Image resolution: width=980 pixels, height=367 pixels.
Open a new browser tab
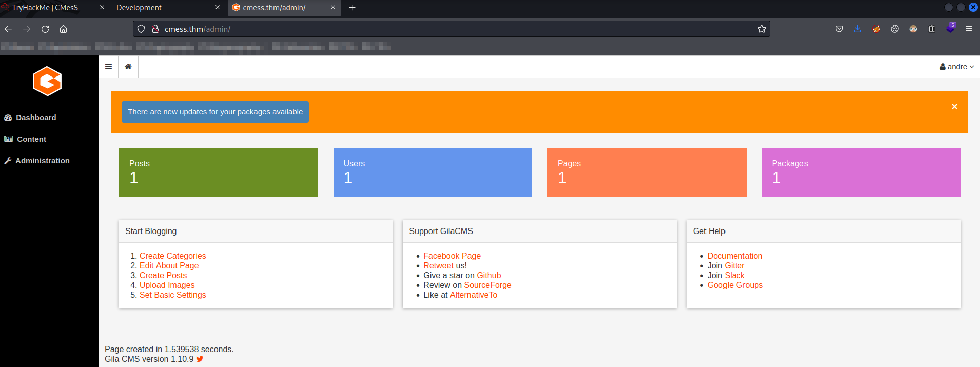352,8
